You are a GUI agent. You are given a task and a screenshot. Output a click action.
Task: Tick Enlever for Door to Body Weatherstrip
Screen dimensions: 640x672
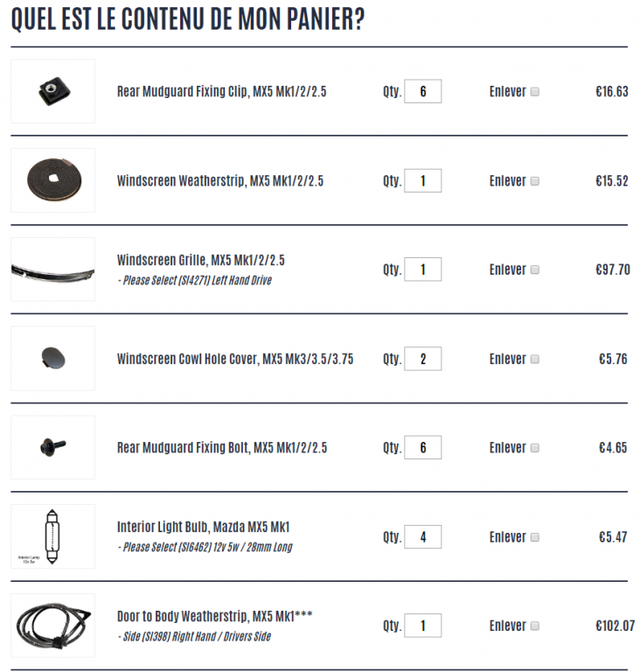click(x=534, y=626)
